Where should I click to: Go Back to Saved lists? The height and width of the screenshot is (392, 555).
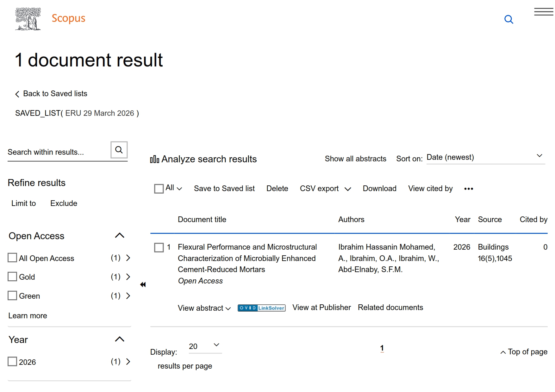point(51,94)
